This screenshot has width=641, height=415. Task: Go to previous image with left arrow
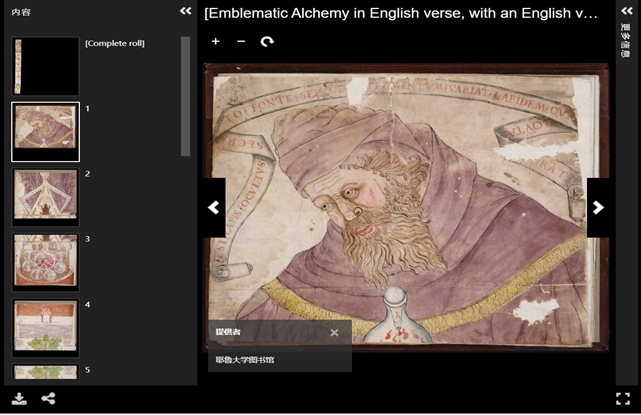point(213,207)
